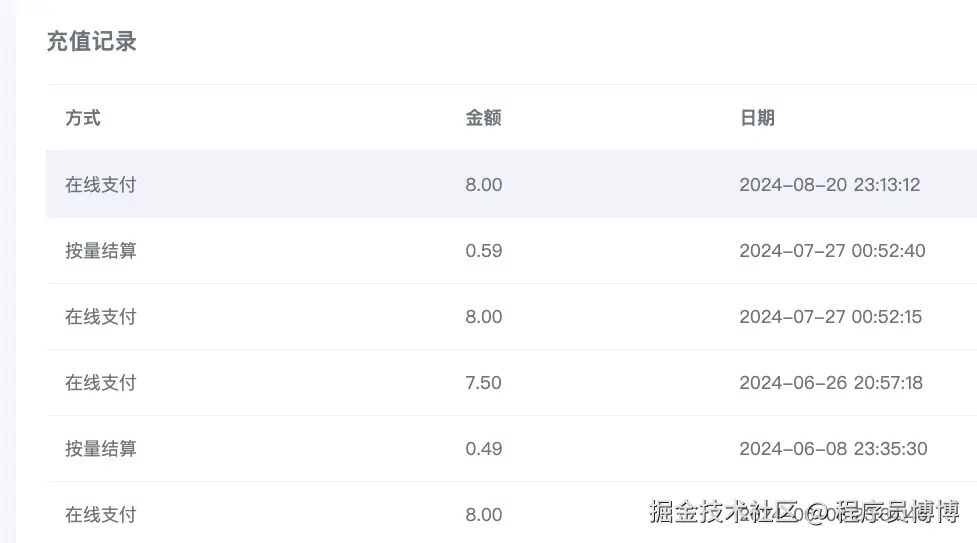Select the 0.49 amount cell
This screenshot has width=977, height=543.
[484, 449]
